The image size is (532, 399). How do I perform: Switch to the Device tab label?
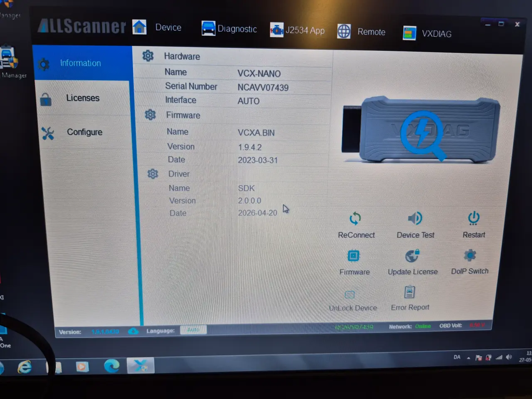[x=168, y=27]
